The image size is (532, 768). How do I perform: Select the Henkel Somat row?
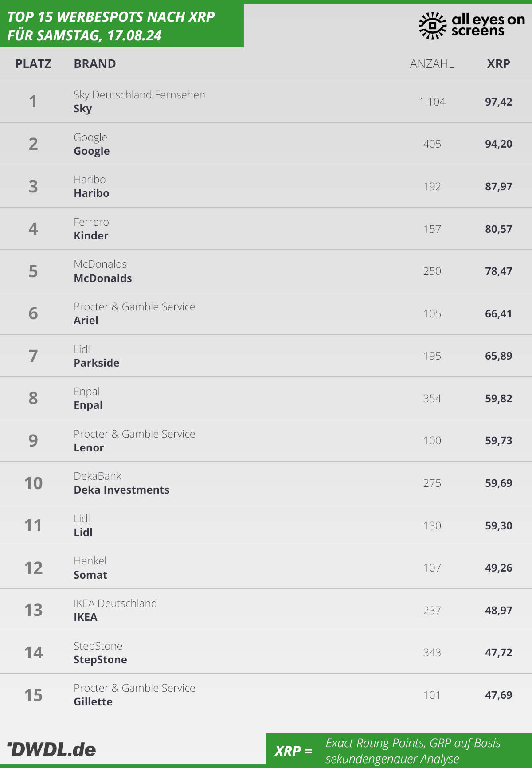pyautogui.click(x=266, y=568)
